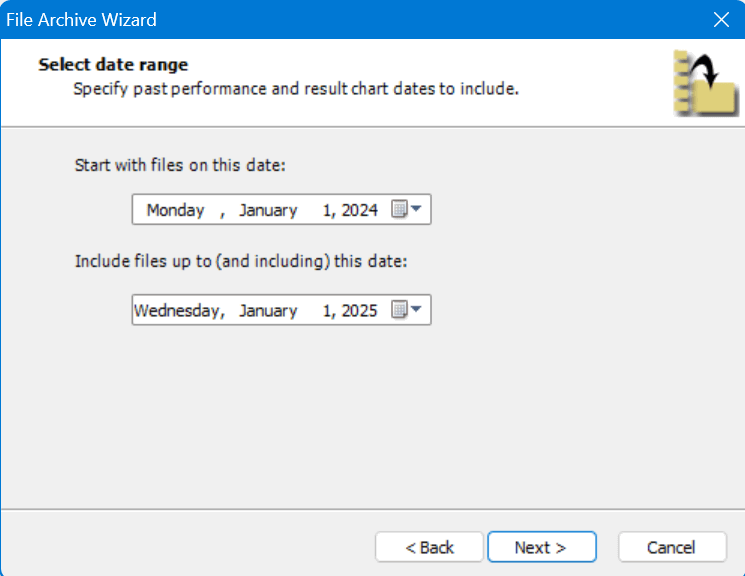The width and height of the screenshot is (745, 576).
Task: Click the "Select date range" heading
Action: coord(113,65)
